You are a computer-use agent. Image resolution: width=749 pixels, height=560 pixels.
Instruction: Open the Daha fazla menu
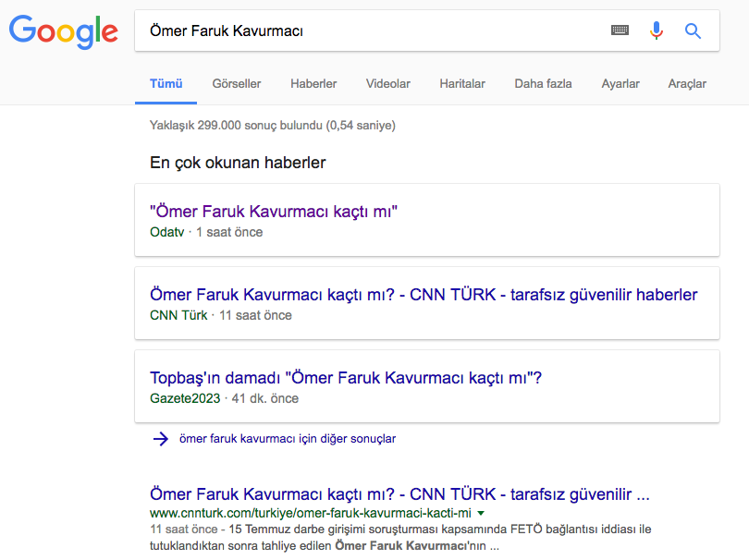tap(543, 84)
